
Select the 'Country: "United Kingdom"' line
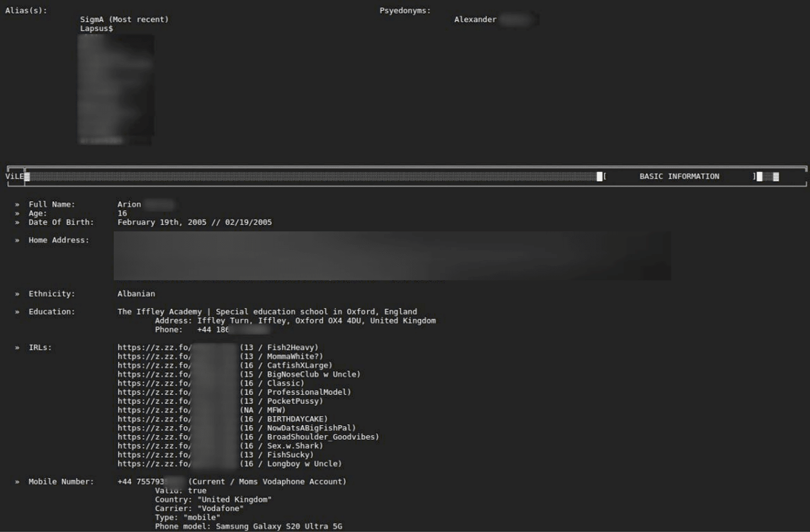click(213, 500)
